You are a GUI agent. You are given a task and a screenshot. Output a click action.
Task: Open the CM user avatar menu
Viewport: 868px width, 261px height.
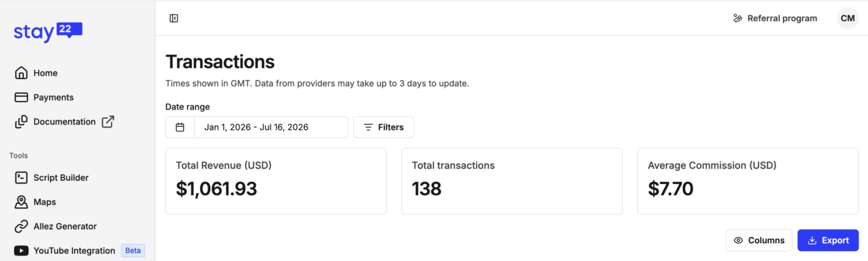[x=847, y=18]
